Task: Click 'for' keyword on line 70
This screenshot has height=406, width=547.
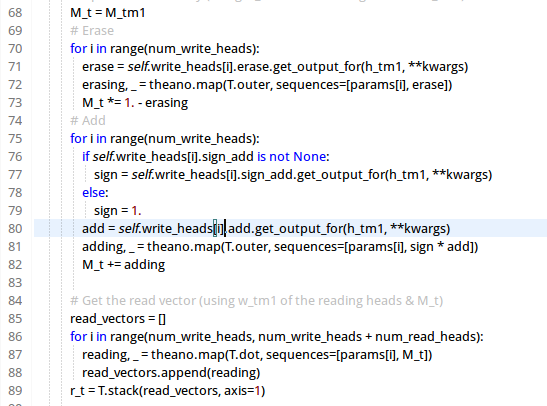Action: click(78, 49)
